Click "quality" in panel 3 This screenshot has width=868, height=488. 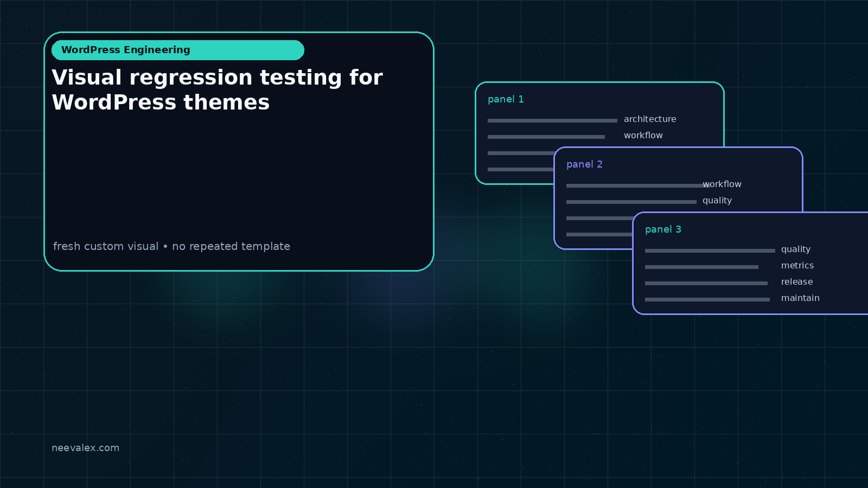coord(796,249)
